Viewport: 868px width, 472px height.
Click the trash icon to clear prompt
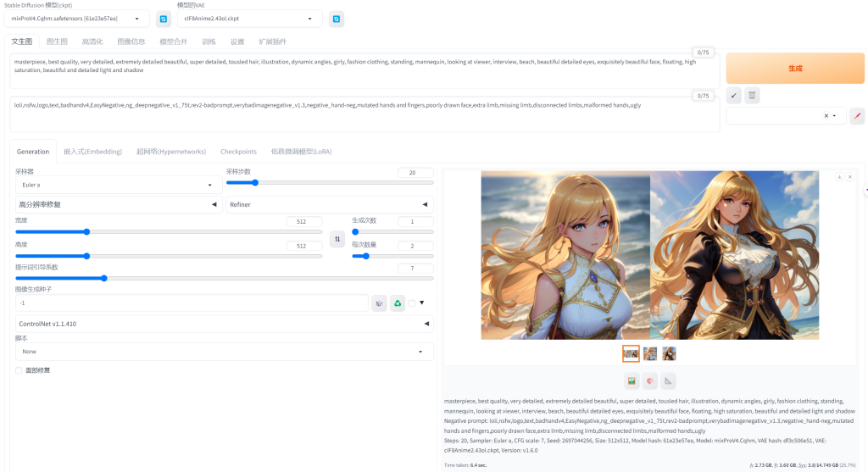(x=752, y=96)
